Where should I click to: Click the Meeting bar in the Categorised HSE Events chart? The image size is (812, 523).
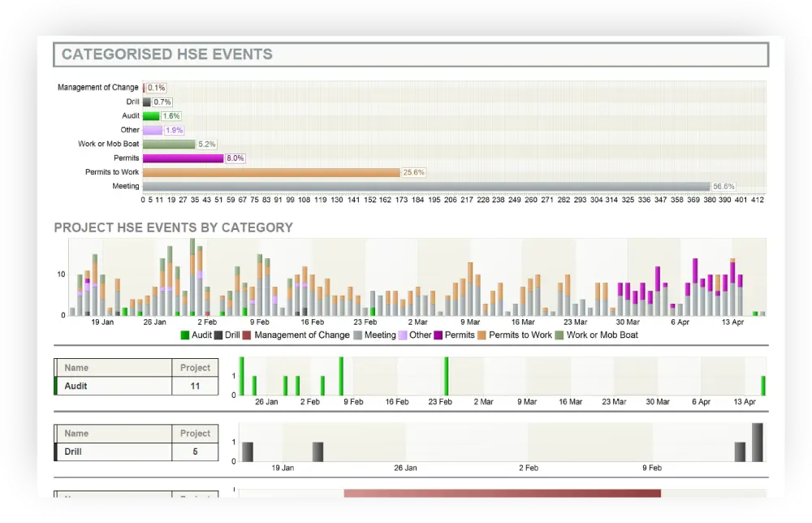(x=426, y=187)
